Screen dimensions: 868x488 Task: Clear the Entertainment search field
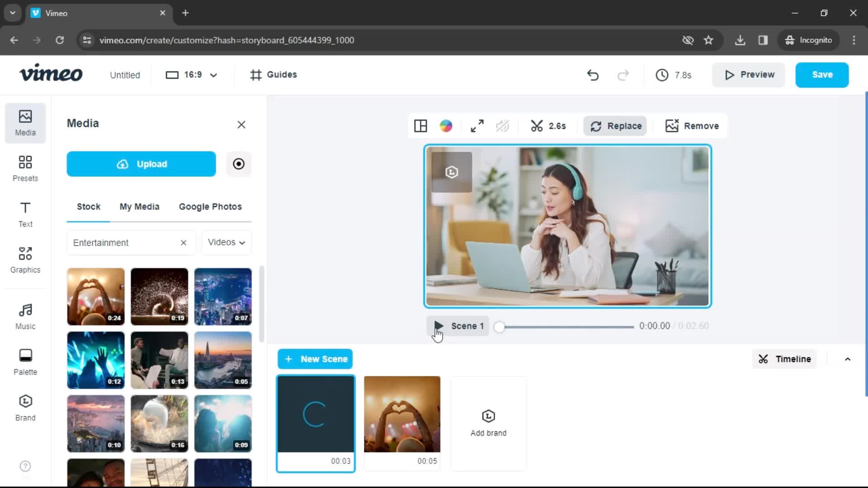pos(184,243)
